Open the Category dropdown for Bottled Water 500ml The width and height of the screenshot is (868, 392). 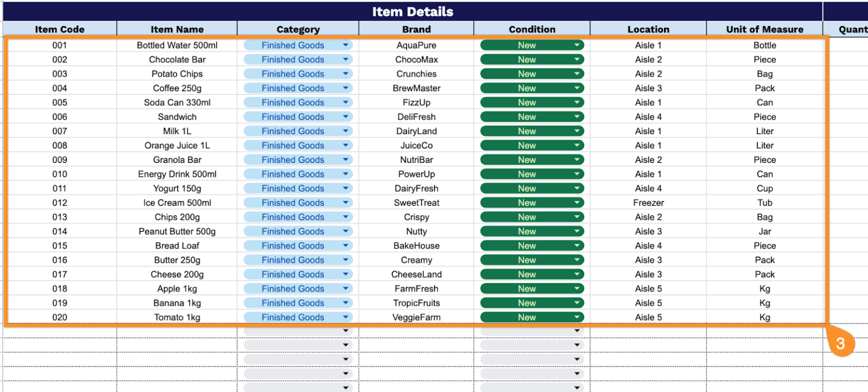click(x=347, y=45)
